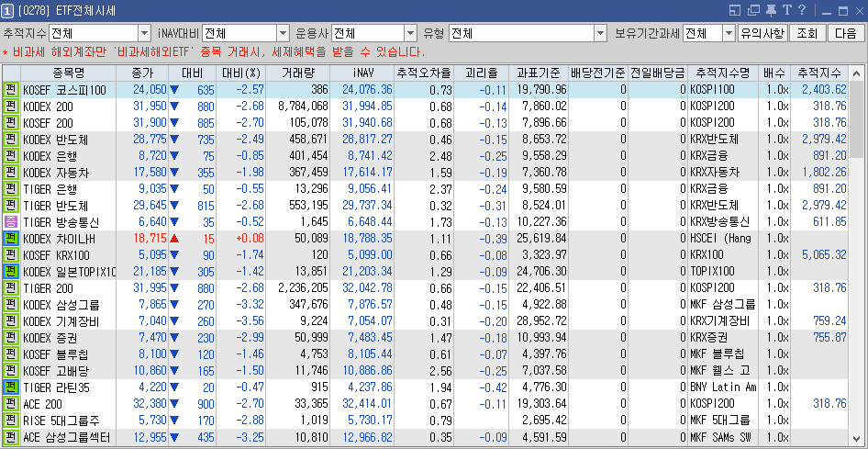
Task: Click the 다음 next button
Action: pyautogui.click(x=846, y=33)
